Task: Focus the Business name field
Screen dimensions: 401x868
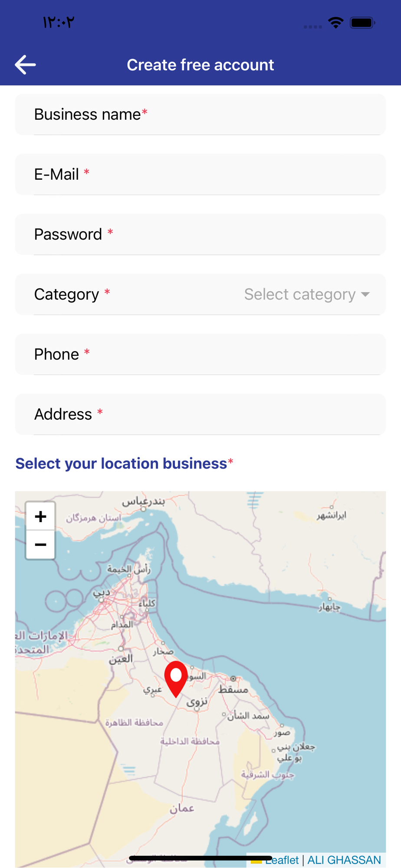Action: [x=200, y=115]
